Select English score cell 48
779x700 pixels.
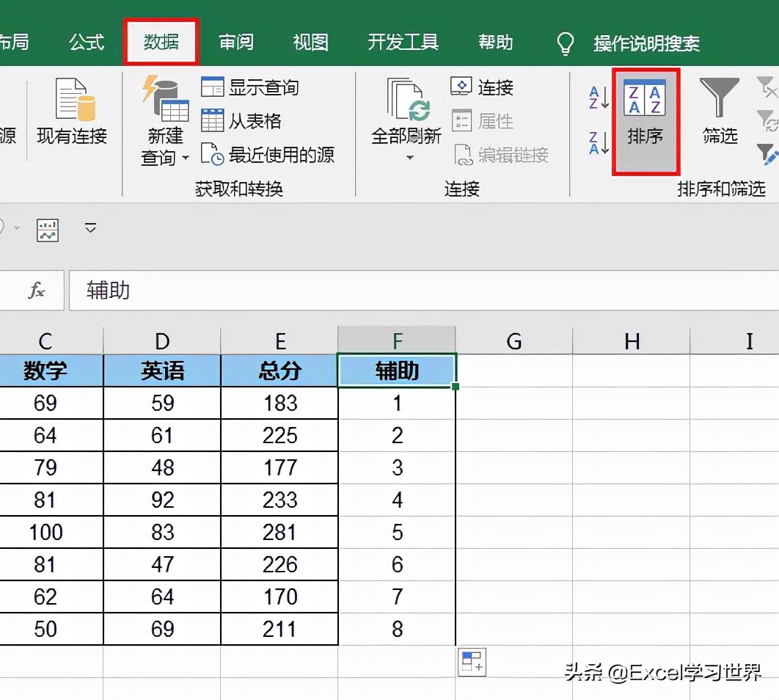pyautogui.click(x=162, y=467)
